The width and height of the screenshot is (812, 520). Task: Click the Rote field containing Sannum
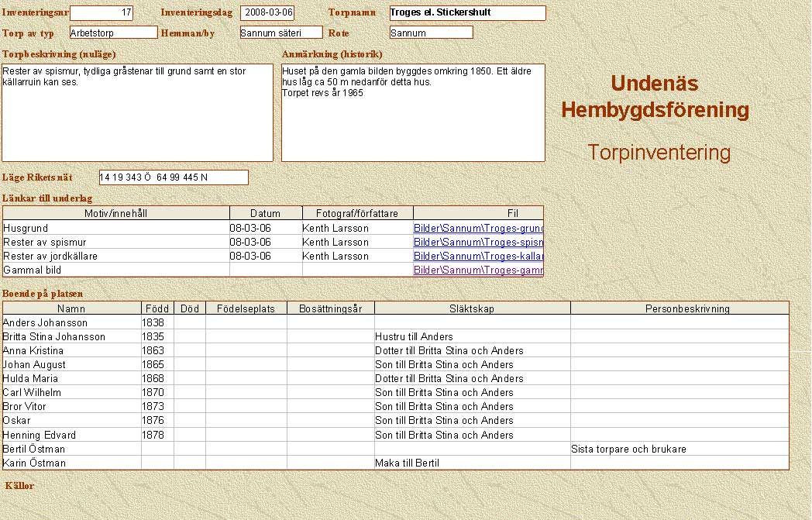coord(431,33)
